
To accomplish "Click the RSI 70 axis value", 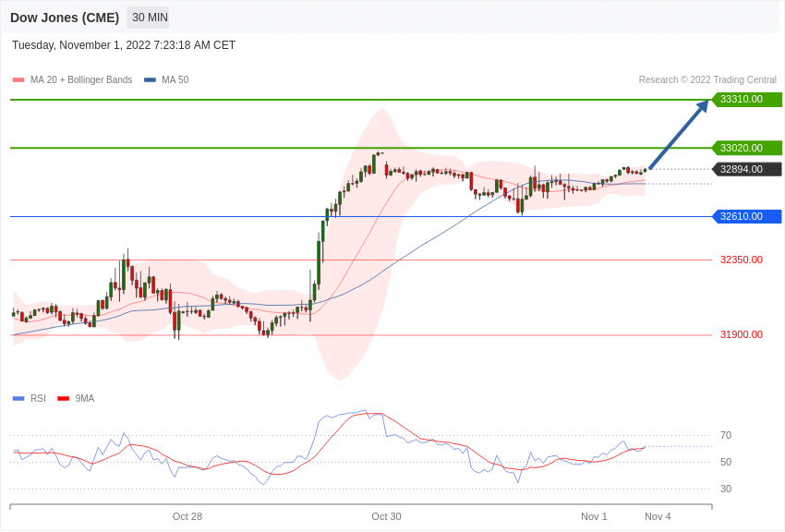I will point(726,435).
